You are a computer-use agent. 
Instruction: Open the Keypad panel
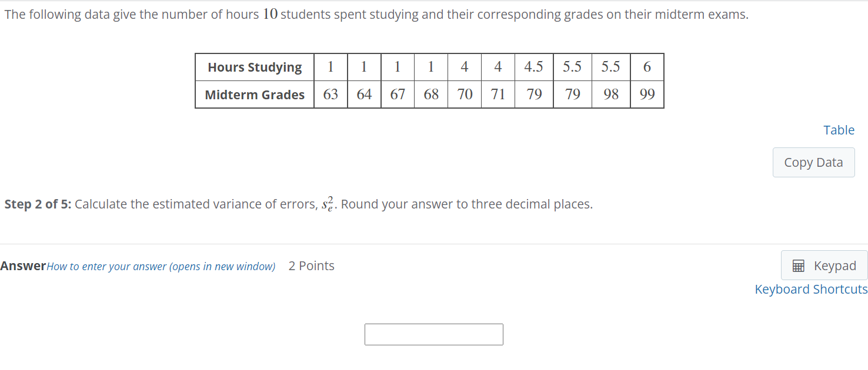pos(823,265)
